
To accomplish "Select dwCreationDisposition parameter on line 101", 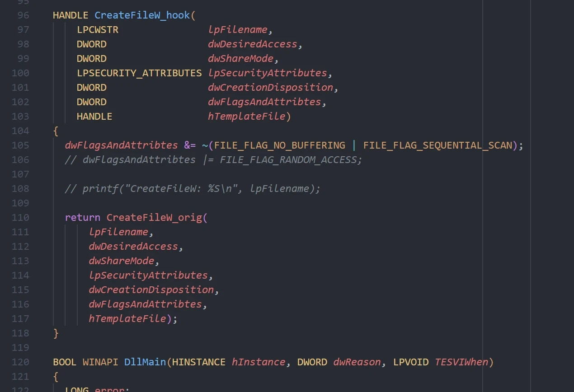I will point(271,88).
